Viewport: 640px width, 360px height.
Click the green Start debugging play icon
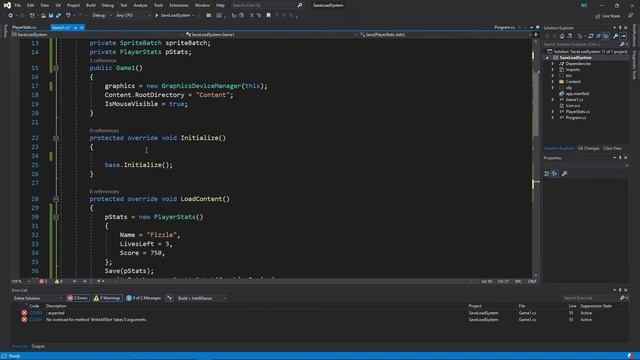coord(156,16)
